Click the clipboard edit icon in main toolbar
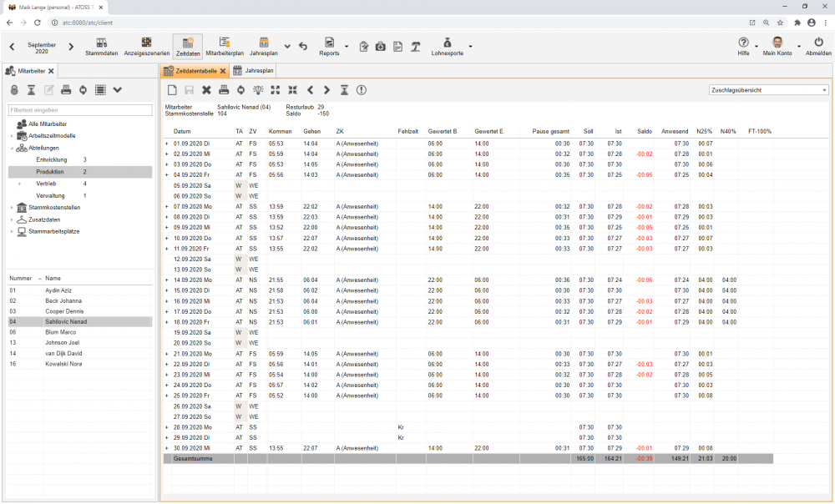 click(364, 47)
